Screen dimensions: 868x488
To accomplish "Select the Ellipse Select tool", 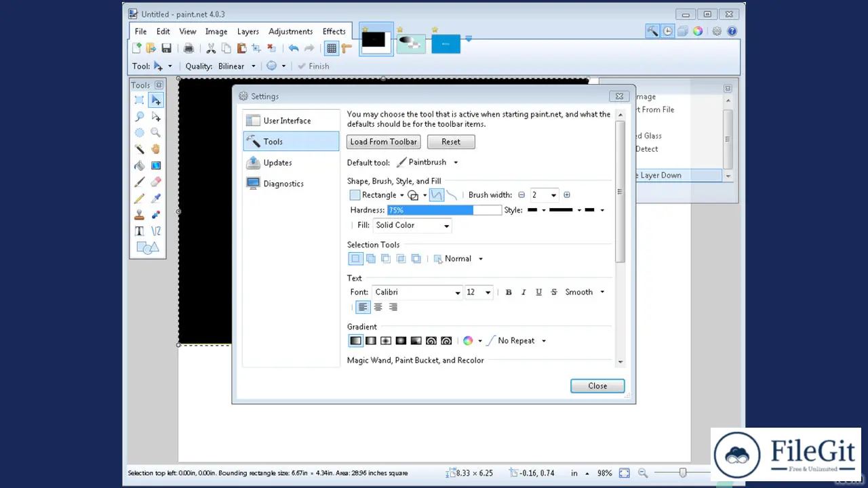I will click(140, 133).
